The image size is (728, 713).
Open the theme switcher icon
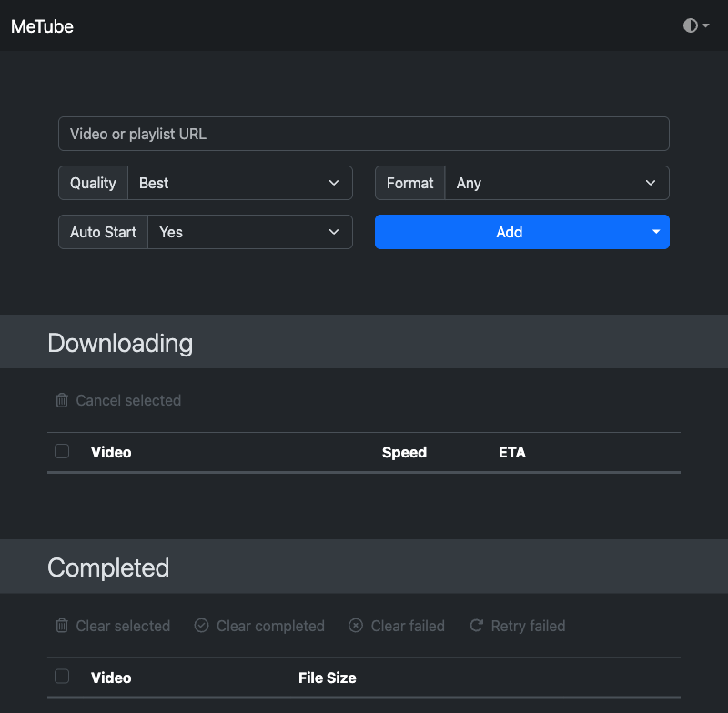pos(695,25)
